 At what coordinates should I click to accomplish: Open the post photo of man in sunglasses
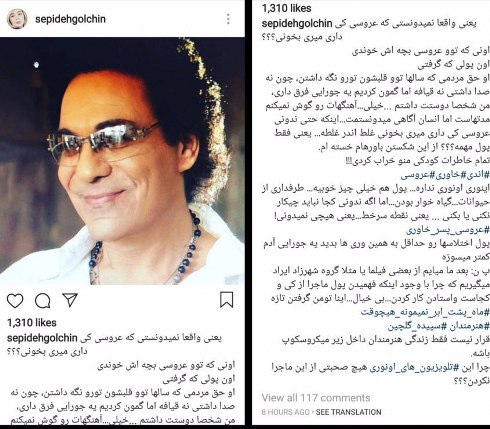[x=122, y=161]
